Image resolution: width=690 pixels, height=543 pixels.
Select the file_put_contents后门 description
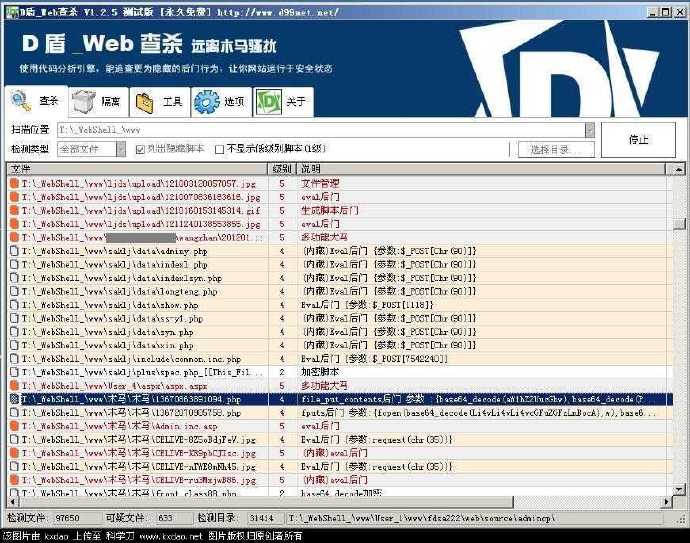click(x=473, y=399)
